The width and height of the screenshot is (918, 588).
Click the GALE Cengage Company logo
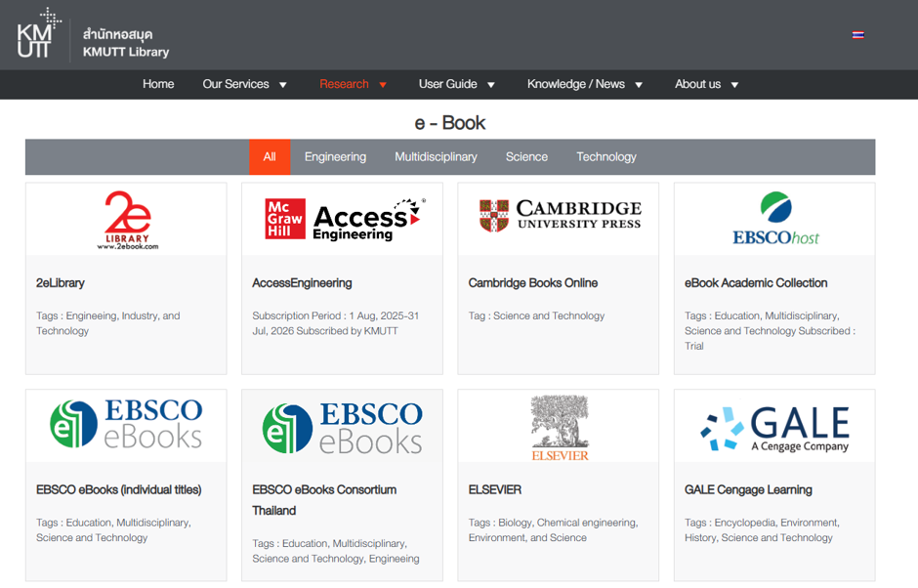tap(775, 429)
